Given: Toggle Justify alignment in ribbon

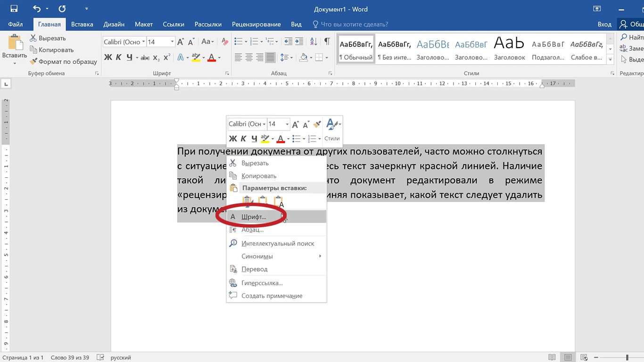Looking at the screenshot, I should [x=270, y=58].
